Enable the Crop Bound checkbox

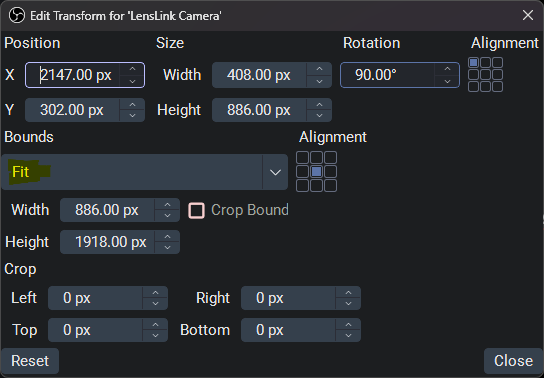(196, 210)
